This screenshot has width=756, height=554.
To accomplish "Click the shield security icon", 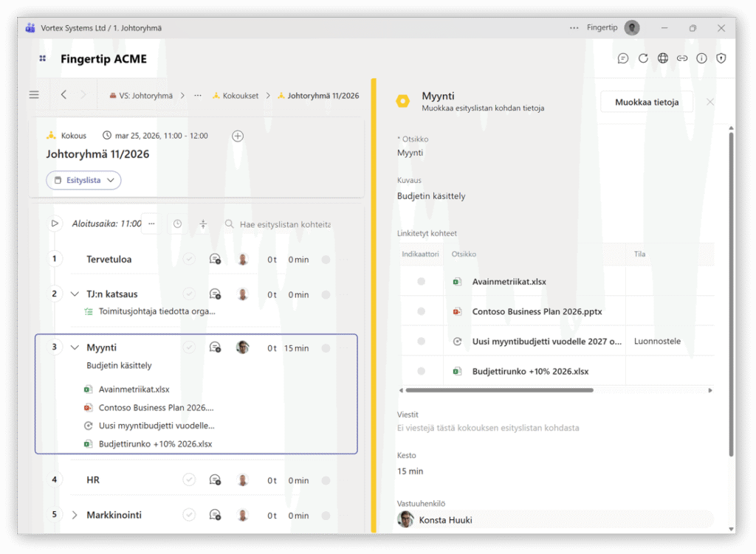I will 721,58.
